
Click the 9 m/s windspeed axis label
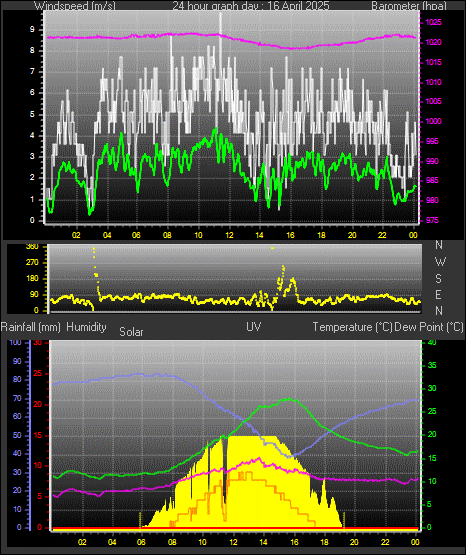(x=32, y=30)
